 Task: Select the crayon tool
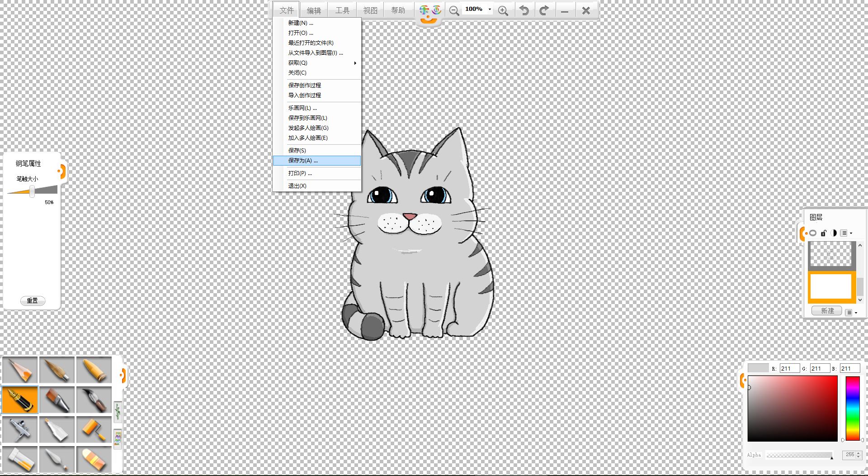coord(94,370)
